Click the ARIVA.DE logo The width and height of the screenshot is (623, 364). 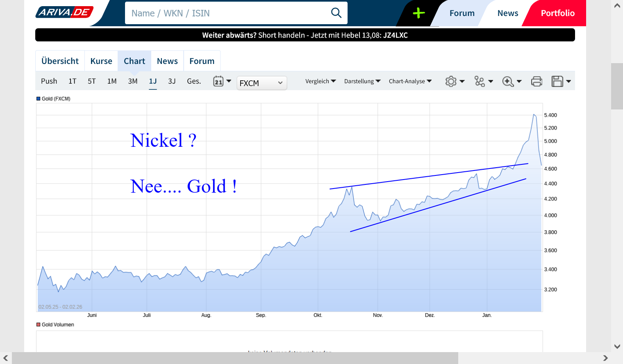click(64, 12)
